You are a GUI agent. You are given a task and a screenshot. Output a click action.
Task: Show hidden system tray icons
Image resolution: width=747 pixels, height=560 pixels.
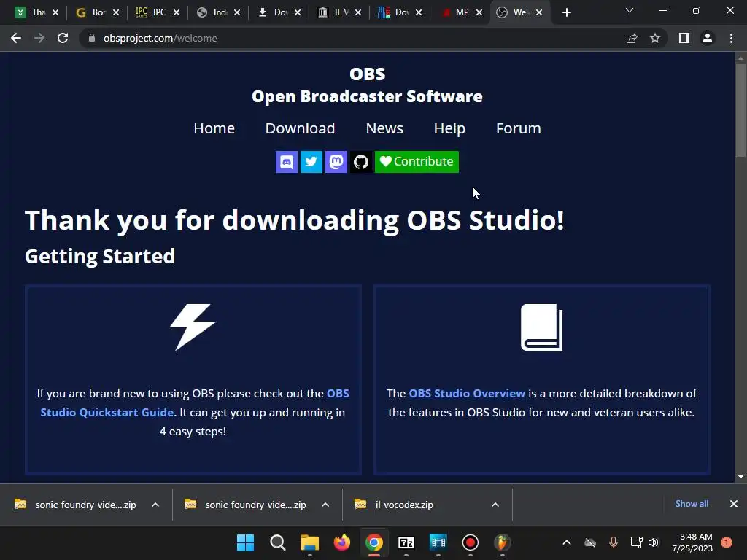(566, 542)
